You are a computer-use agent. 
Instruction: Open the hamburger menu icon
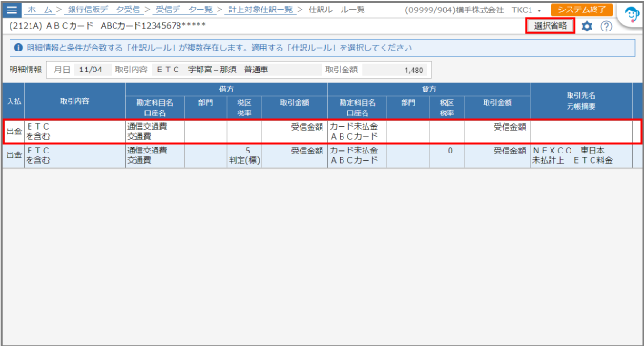pos(11,10)
